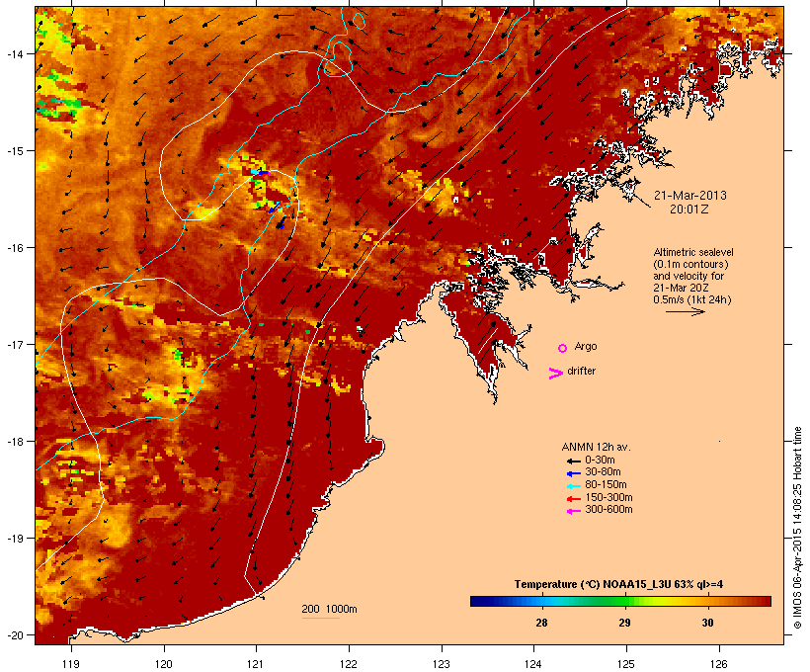Click the 122 longitude axis label
Screen dimensions: 810x672
pos(349,664)
